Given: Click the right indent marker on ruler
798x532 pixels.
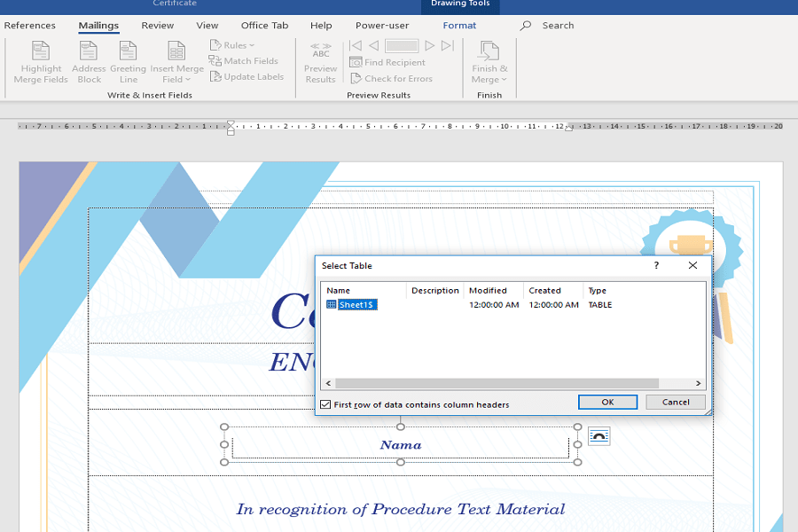Looking at the screenshot, I should 569,128.
